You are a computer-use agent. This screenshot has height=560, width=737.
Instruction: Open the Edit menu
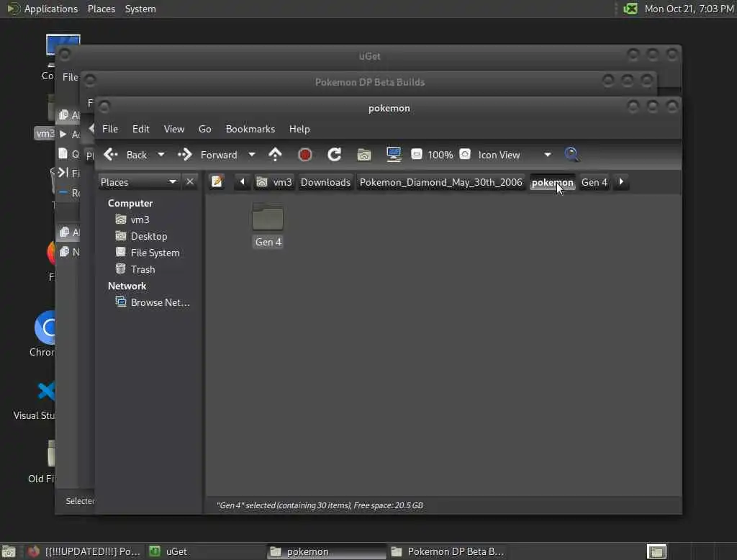(x=140, y=129)
